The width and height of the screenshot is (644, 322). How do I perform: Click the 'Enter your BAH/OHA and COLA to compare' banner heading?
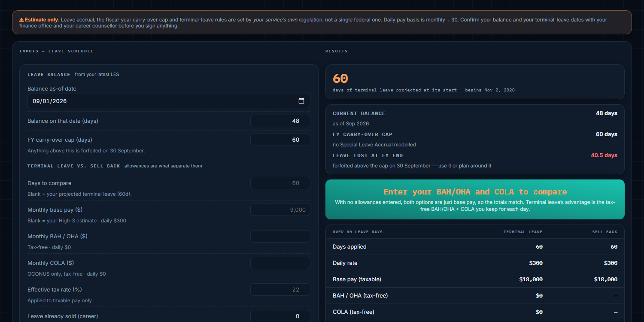475,192
